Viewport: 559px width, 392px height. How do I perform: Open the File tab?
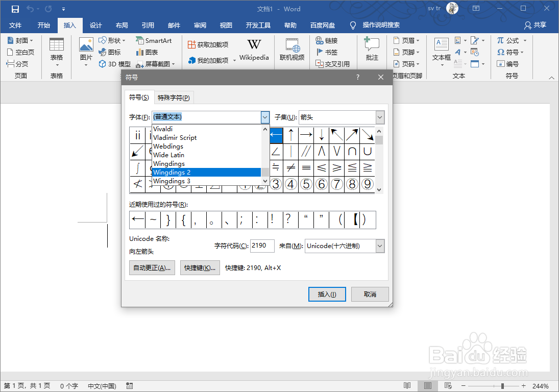tap(15, 26)
